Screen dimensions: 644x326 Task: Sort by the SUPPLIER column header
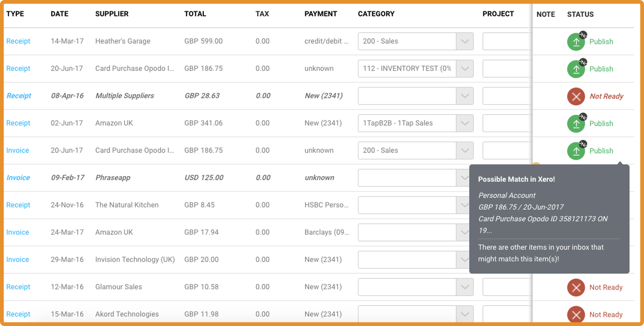[112, 14]
